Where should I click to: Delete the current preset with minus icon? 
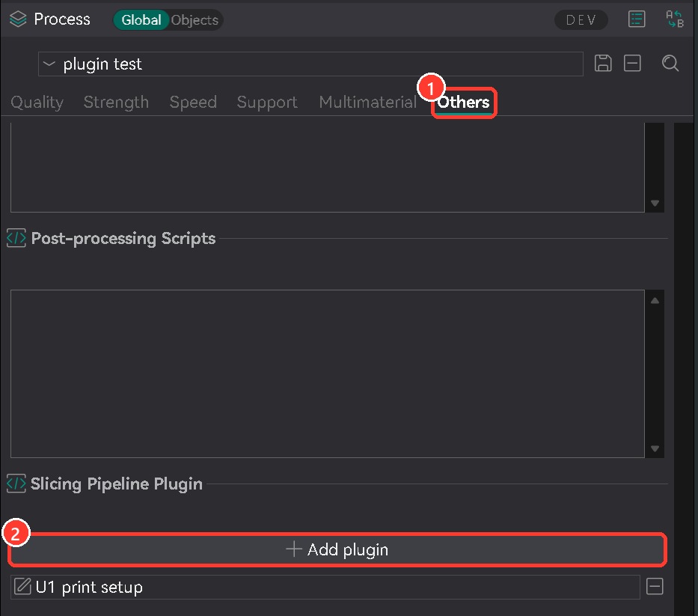tap(632, 64)
